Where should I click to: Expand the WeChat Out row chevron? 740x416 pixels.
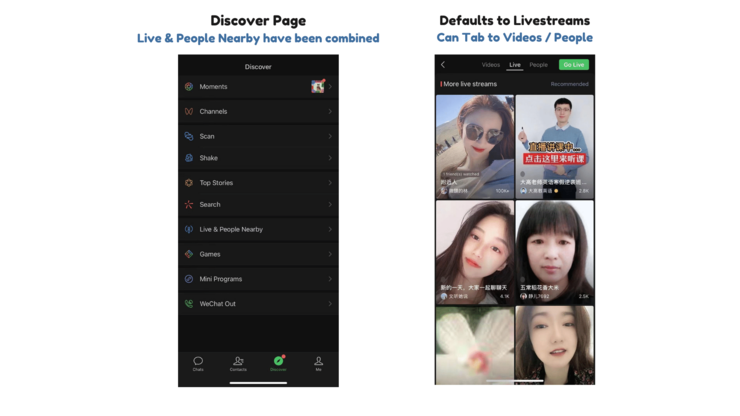(330, 304)
